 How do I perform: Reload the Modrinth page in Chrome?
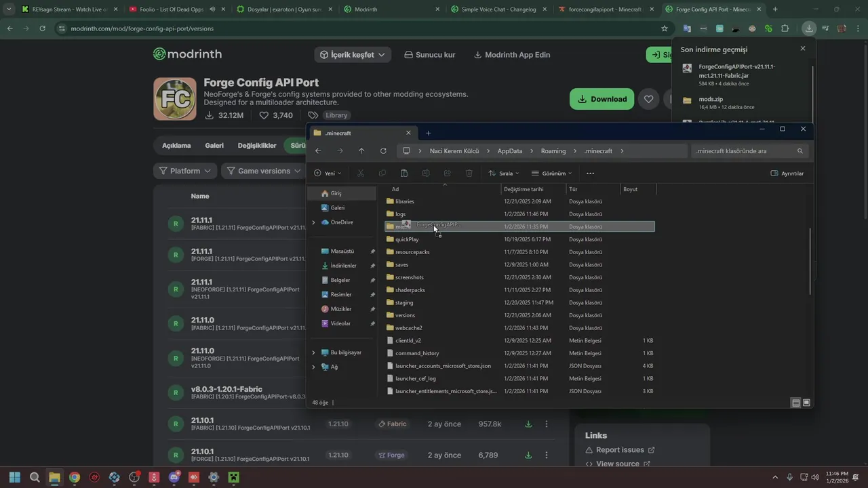[x=43, y=28]
